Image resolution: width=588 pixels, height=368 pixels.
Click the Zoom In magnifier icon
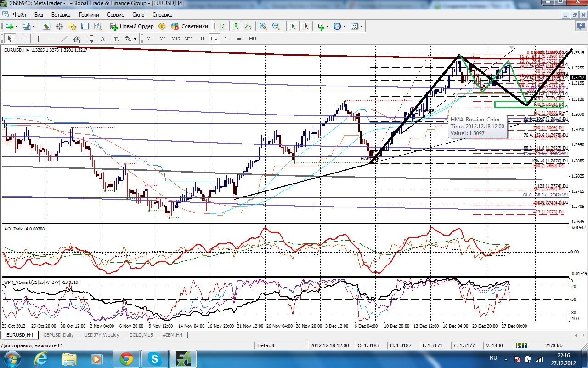pos(263,27)
